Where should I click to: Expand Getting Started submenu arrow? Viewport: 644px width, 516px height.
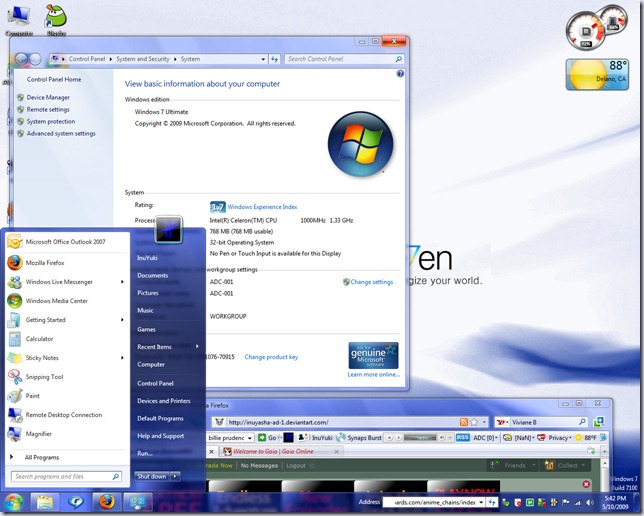click(x=122, y=320)
